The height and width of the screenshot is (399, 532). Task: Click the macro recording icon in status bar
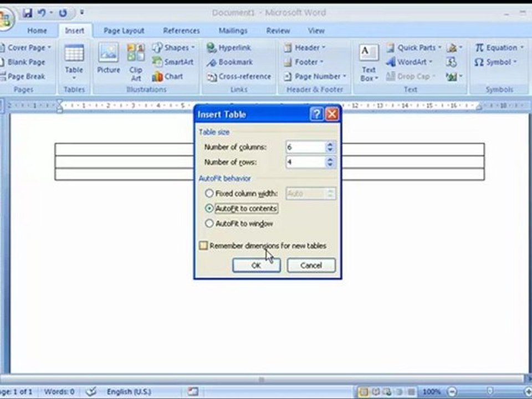pyautogui.click(x=193, y=392)
